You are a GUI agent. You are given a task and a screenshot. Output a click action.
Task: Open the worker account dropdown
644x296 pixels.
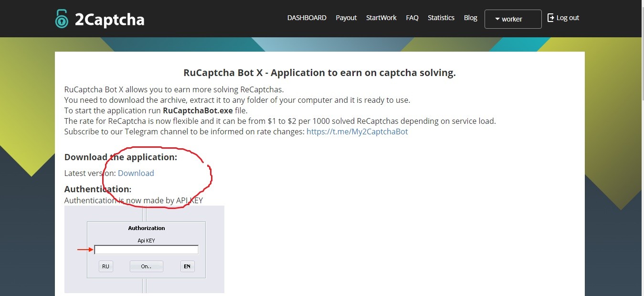coord(513,19)
